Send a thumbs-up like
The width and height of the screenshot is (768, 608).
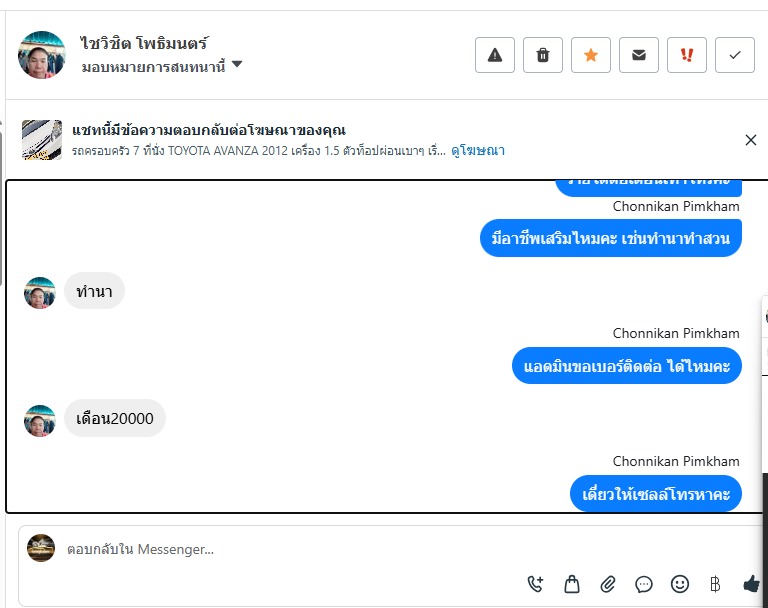coord(751,584)
